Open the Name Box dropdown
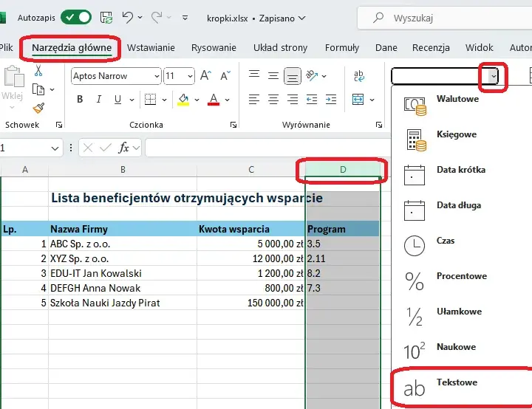Screen dimensions: 532x409 (55, 148)
